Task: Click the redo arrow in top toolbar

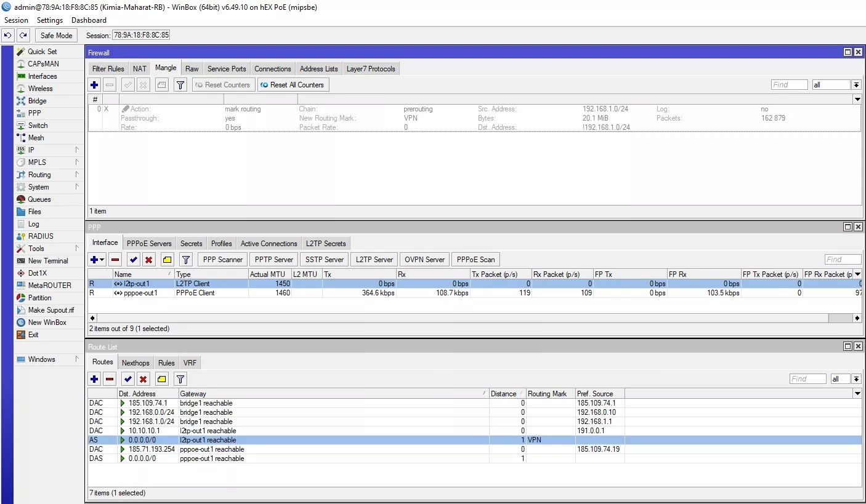Action: click(23, 36)
